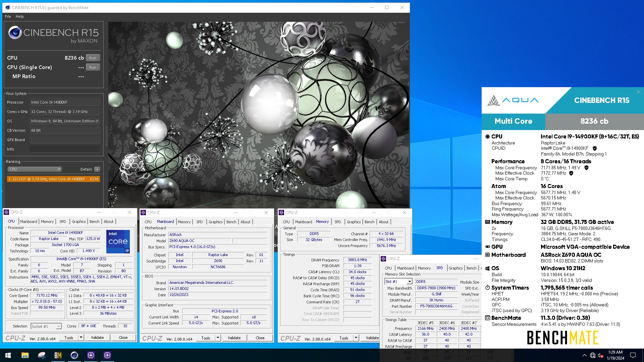Click the Intel Core i9 logo badge

click(x=118, y=242)
